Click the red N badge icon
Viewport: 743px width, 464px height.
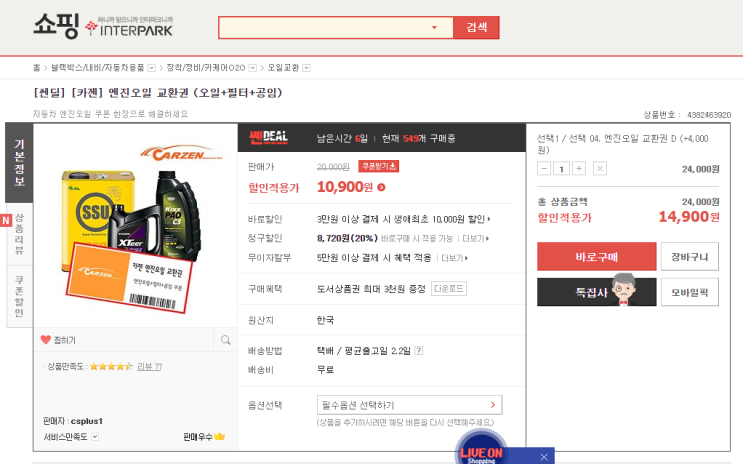[x=6, y=220]
